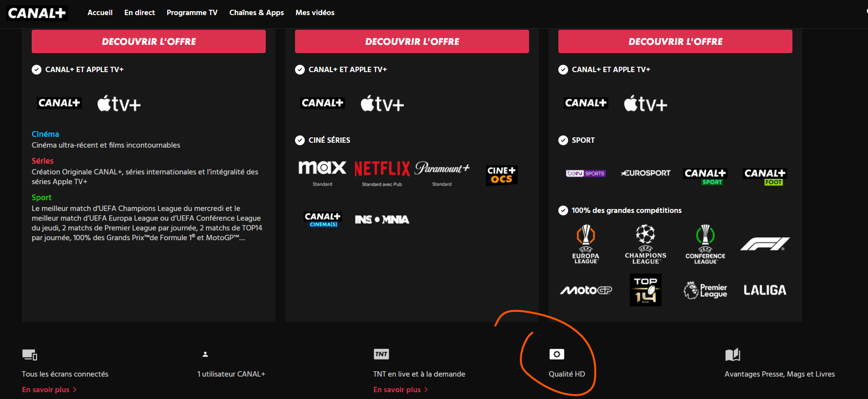Click DECOUVRIR L'OFFRE in Ciné Séries card
The image size is (868, 399).
pyautogui.click(x=412, y=41)
